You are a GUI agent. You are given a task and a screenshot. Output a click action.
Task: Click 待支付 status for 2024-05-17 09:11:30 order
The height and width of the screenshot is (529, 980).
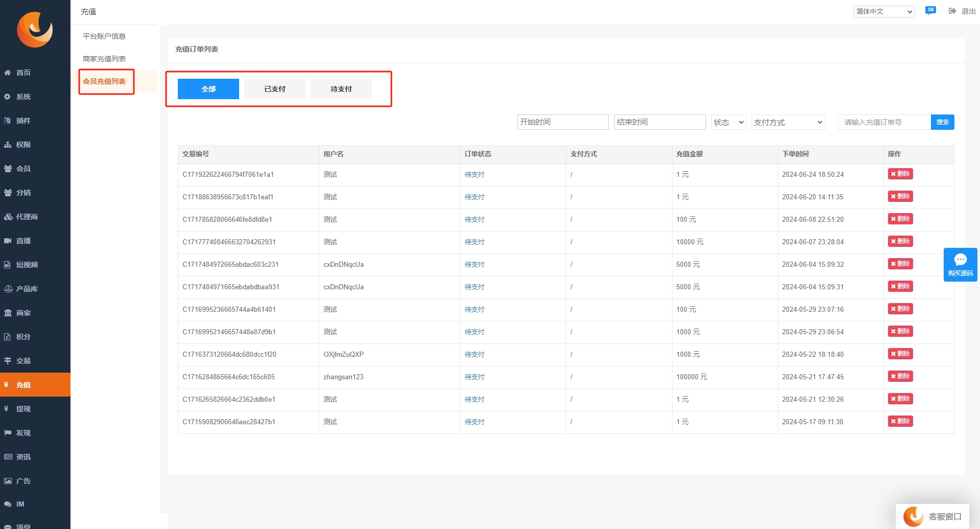tap(474, 422)
